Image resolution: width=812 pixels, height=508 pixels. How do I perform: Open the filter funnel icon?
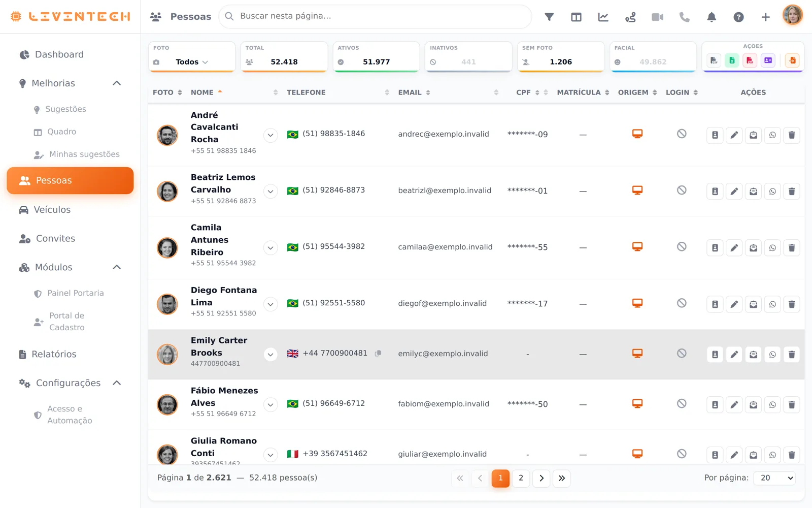click(x=549, y=17)
